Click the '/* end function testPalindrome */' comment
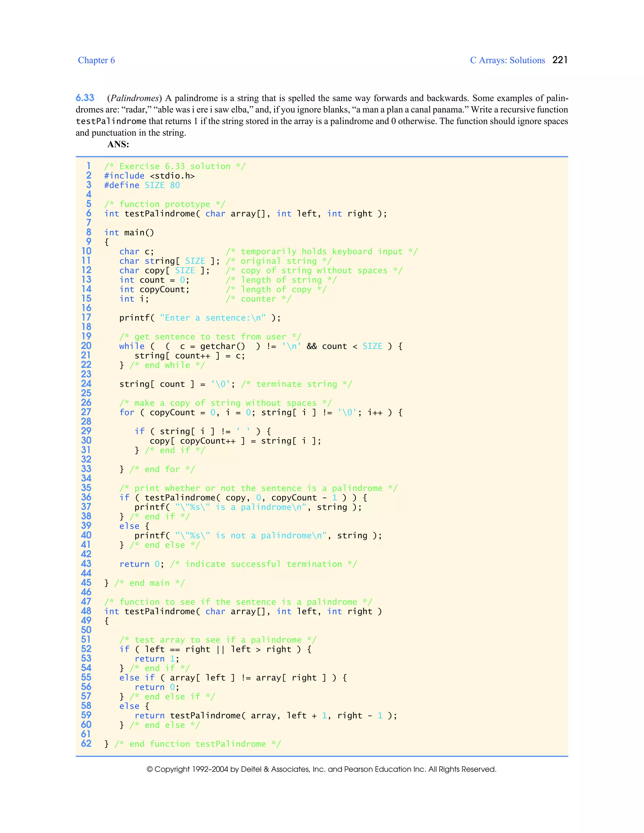 pyautogui.click(x=197, y=744)
